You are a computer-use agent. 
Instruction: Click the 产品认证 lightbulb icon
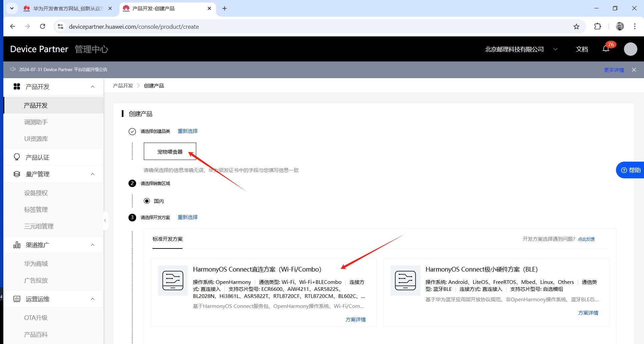[x=17, y=157]
